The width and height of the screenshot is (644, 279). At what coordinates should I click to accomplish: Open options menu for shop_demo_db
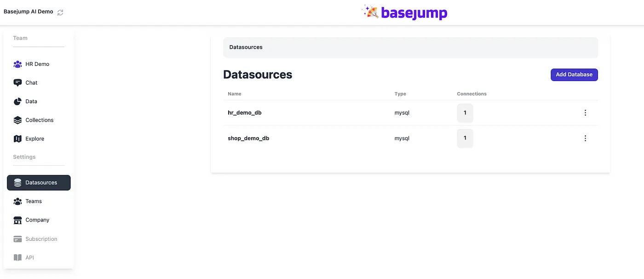pyautogui.click(x=585, y=138)
